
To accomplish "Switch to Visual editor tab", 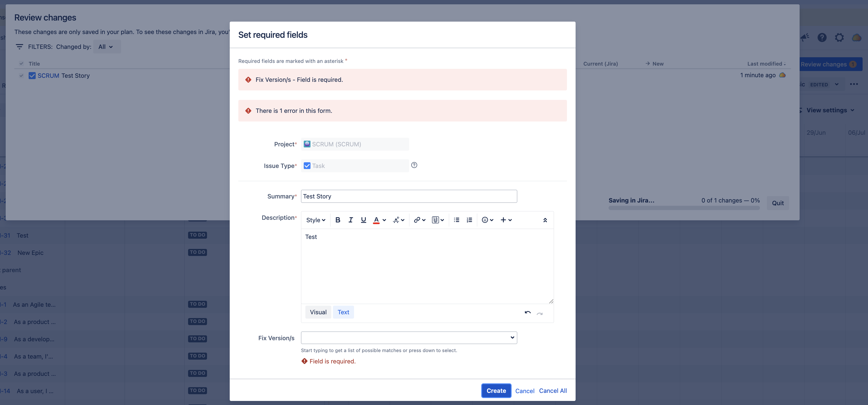I will pyautogui.click(x=318, y=312).
